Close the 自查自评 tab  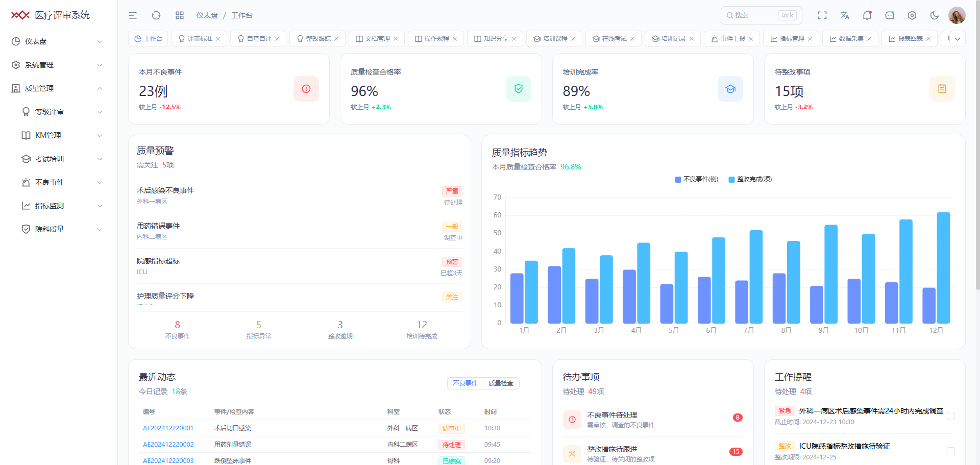(x=277, y=39)
